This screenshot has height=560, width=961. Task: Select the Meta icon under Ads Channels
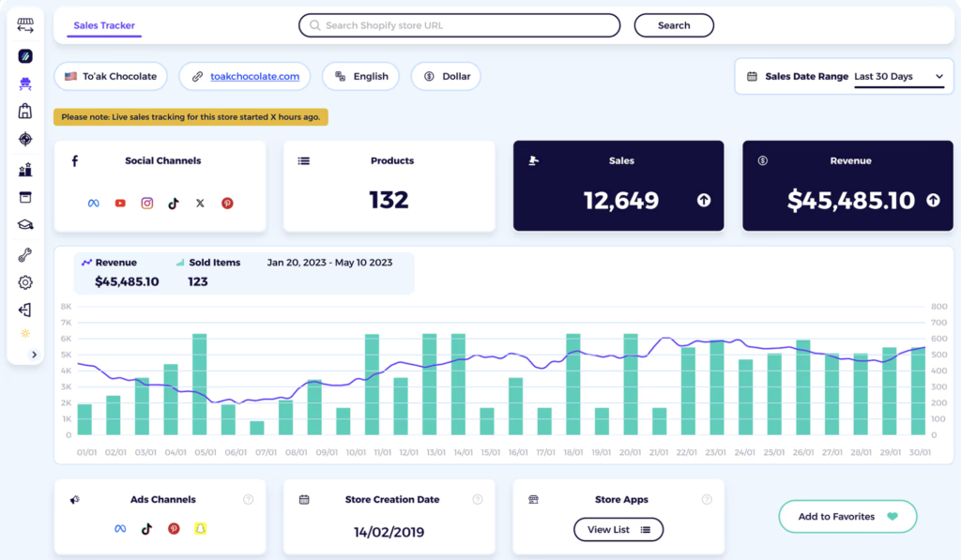pyautogui.click(x=120, y=528)
